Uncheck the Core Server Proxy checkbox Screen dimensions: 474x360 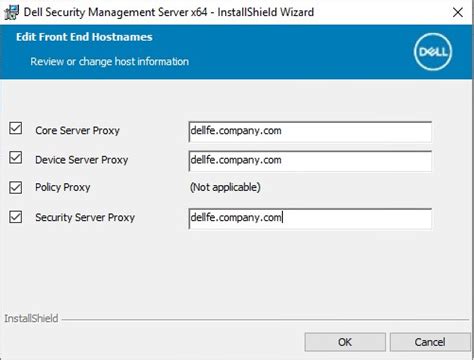pos(16,128)
